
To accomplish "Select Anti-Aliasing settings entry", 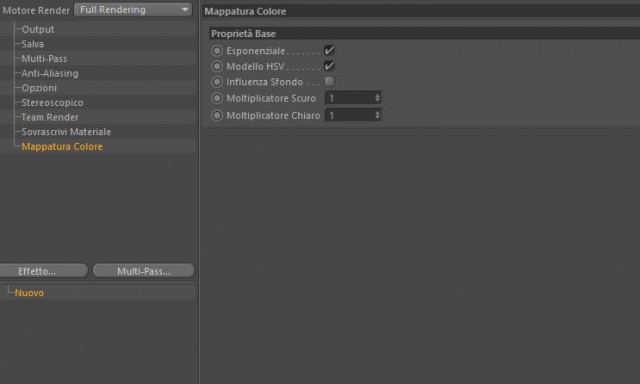I will tap(50, 73).
